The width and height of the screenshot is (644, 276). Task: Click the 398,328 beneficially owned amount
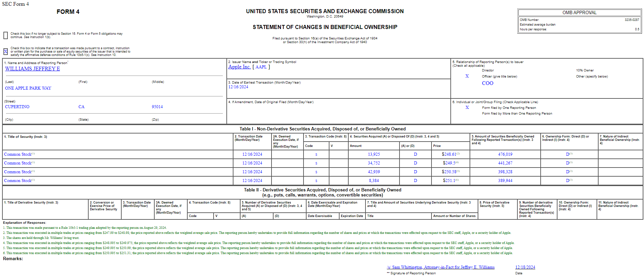click(505, 172)
